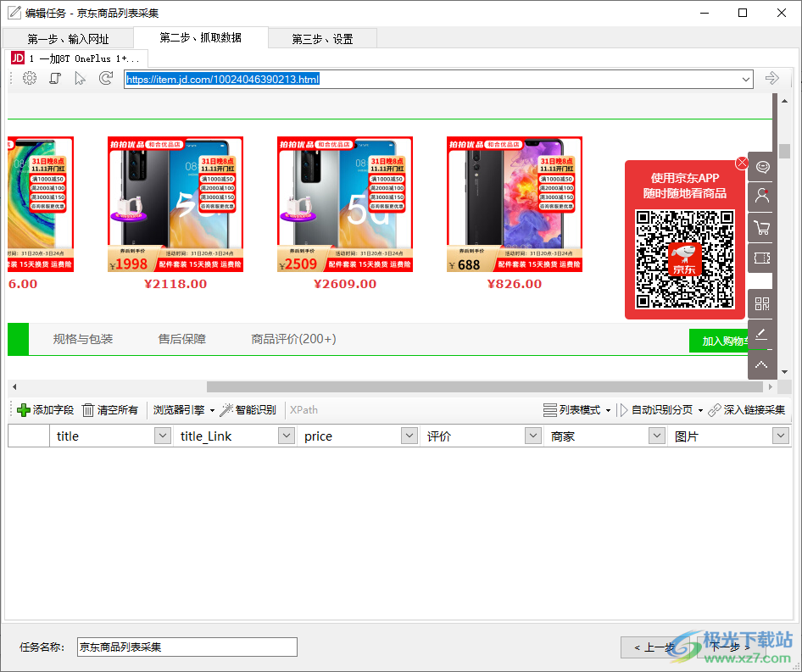The image size is (802, 672).
Task: Expand the 自动识别分页 dropdown arrow
Action: tap(700, 410)
